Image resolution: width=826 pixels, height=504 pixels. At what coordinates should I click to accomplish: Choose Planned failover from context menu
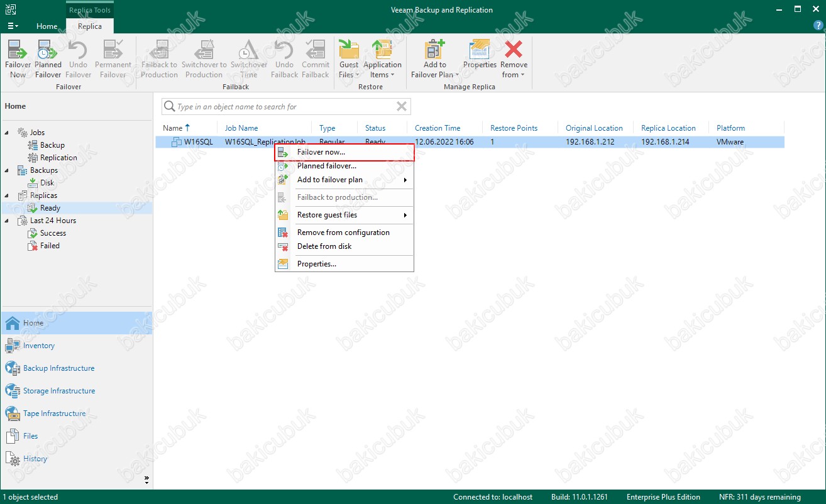344,166
